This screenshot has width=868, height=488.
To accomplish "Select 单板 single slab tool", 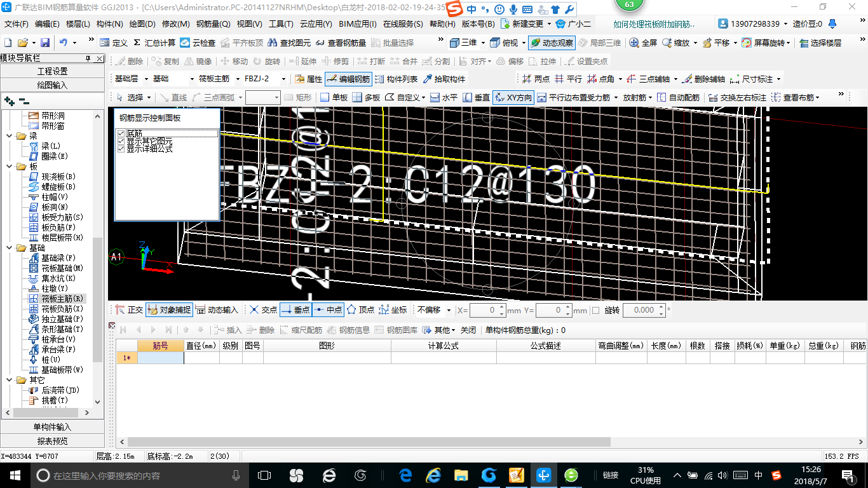I will pos(334,97).
